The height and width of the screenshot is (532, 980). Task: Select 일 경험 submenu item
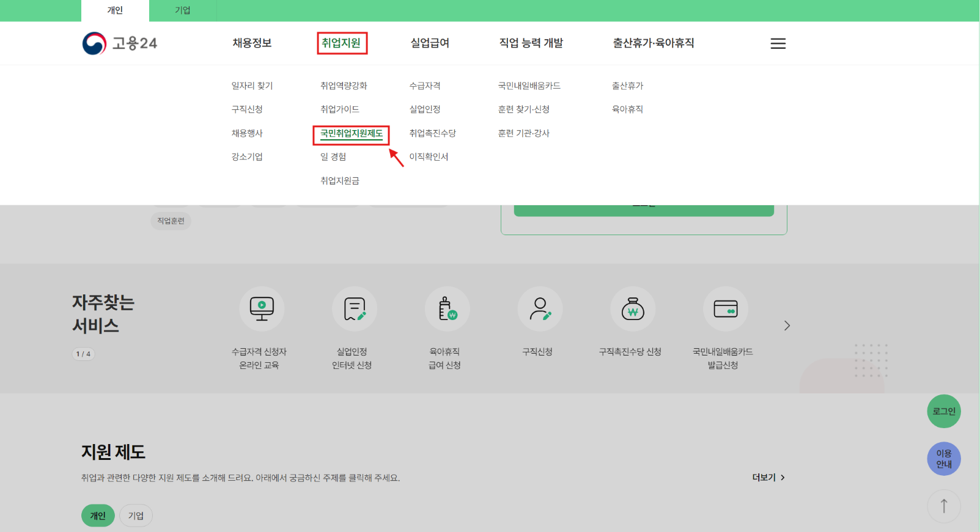tap(333, 157)
